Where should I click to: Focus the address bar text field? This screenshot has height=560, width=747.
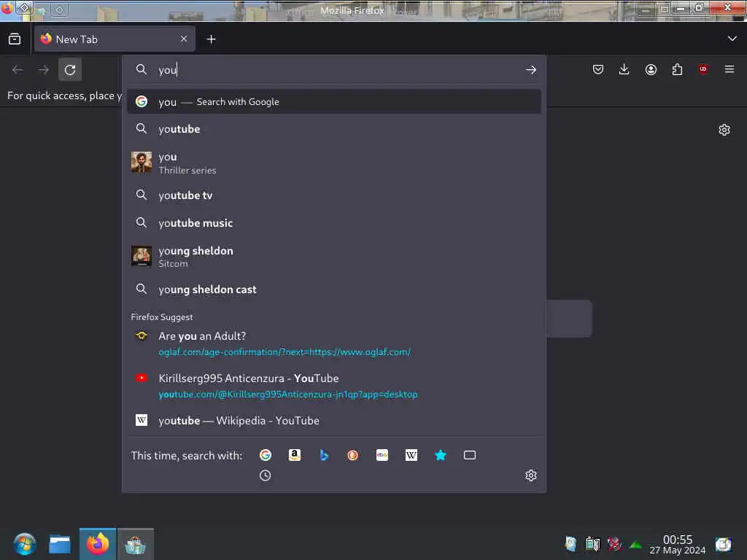[x=336, y=70]
